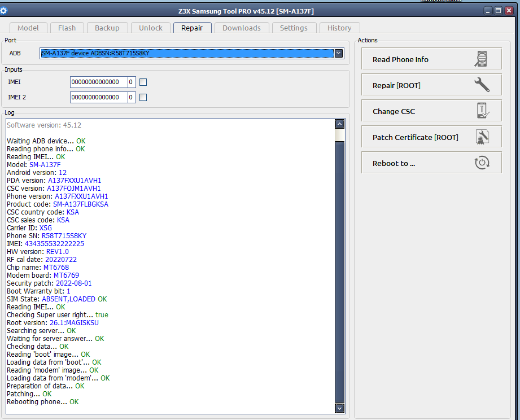Click the Reboot to ... button

(x=431, y=163)
